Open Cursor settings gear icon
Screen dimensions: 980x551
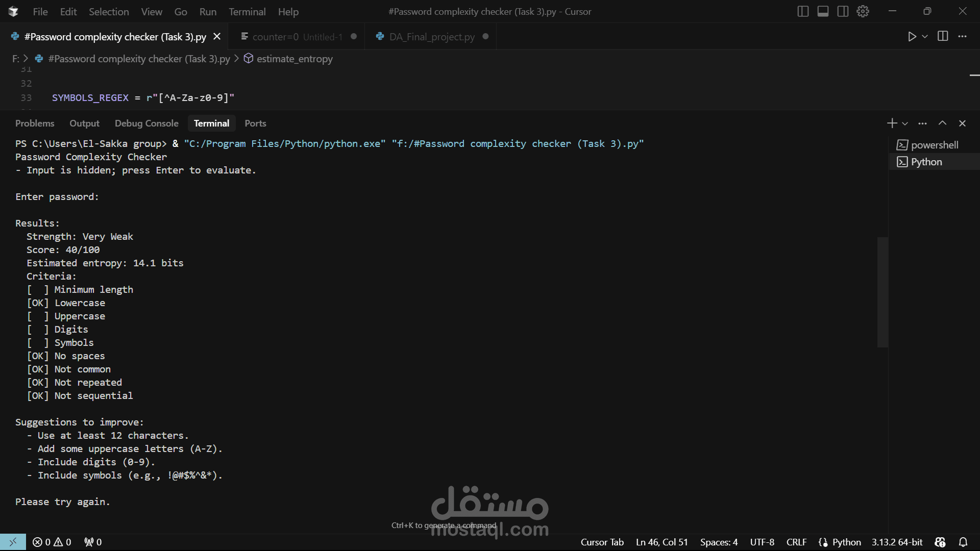coord(863,11)
